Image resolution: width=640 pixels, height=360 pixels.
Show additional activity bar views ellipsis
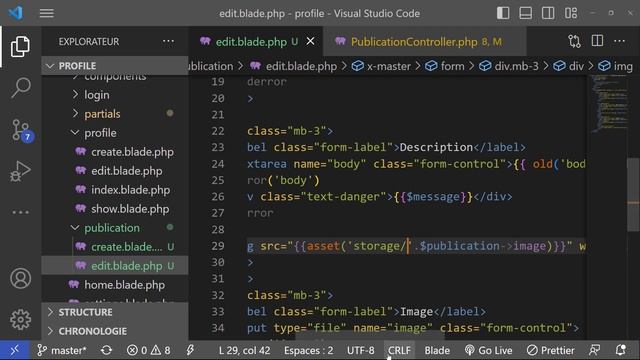[20, 212]
